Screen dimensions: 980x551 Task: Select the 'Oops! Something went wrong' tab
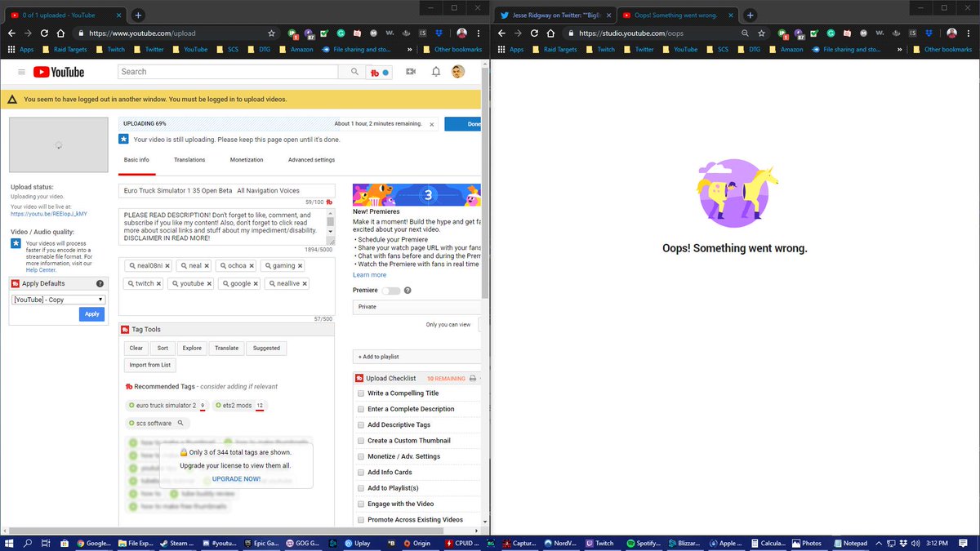tap(675, 15)
